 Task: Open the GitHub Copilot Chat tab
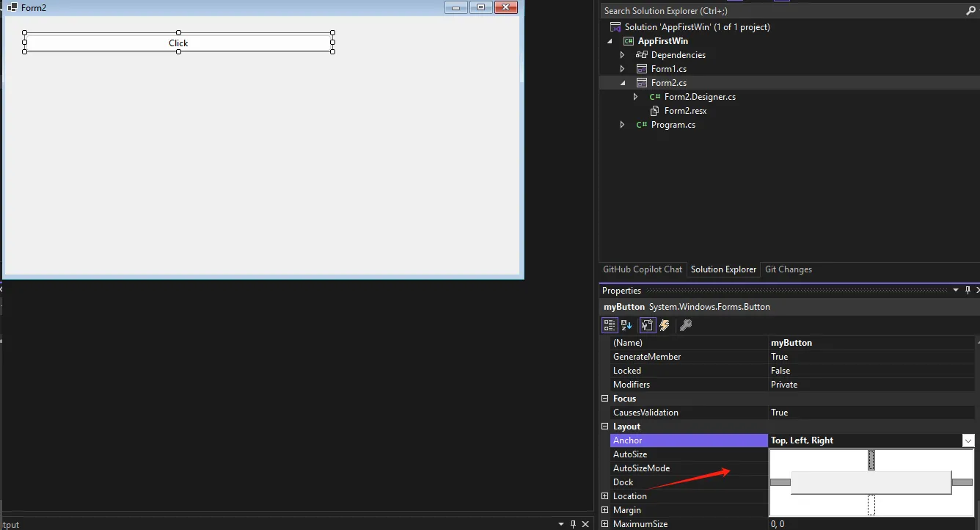point(642,269)
